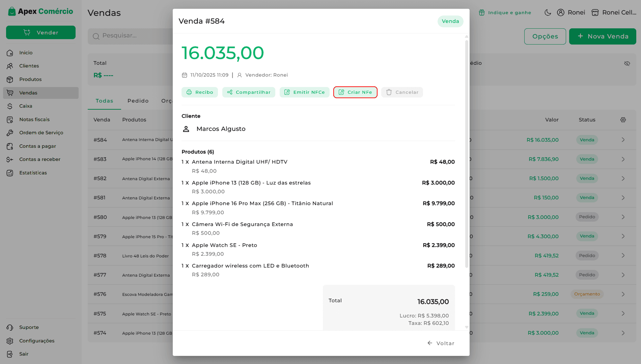641x364 pixels.
Task: Go to Contas a pagar
Action: tap(41, 146)
